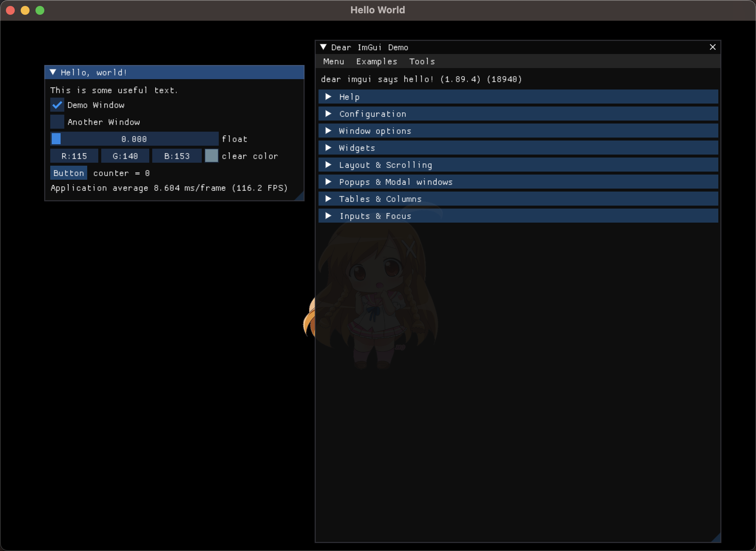Close the Dear ImGui Demo window
This screenshot has width=756, height=551.
pos(712,47)
